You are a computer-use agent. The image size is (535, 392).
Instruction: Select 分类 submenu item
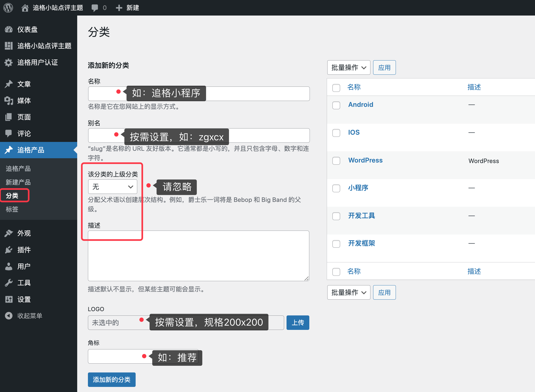12,195
